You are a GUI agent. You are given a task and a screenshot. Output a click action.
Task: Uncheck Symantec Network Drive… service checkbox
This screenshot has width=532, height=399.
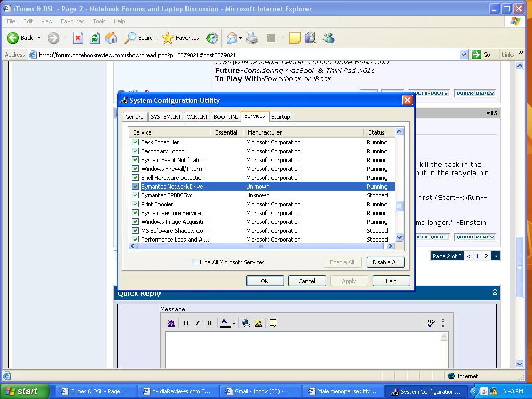coord(136,187)
